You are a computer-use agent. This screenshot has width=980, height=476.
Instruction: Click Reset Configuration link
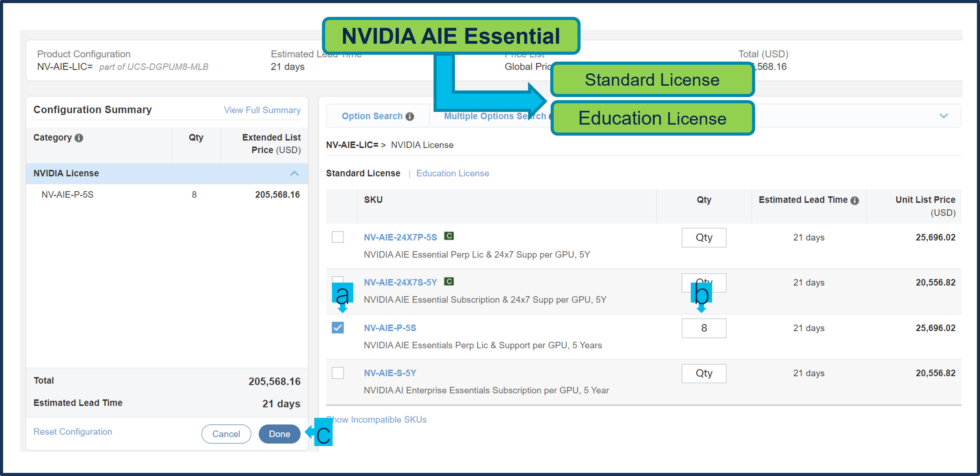[x=73, y=432]
